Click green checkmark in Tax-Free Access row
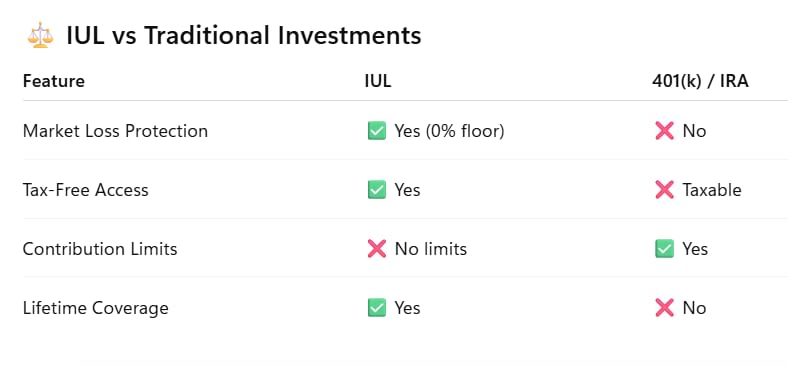The height and width of the screenshot is (366, 788). [x=377, y=190]
